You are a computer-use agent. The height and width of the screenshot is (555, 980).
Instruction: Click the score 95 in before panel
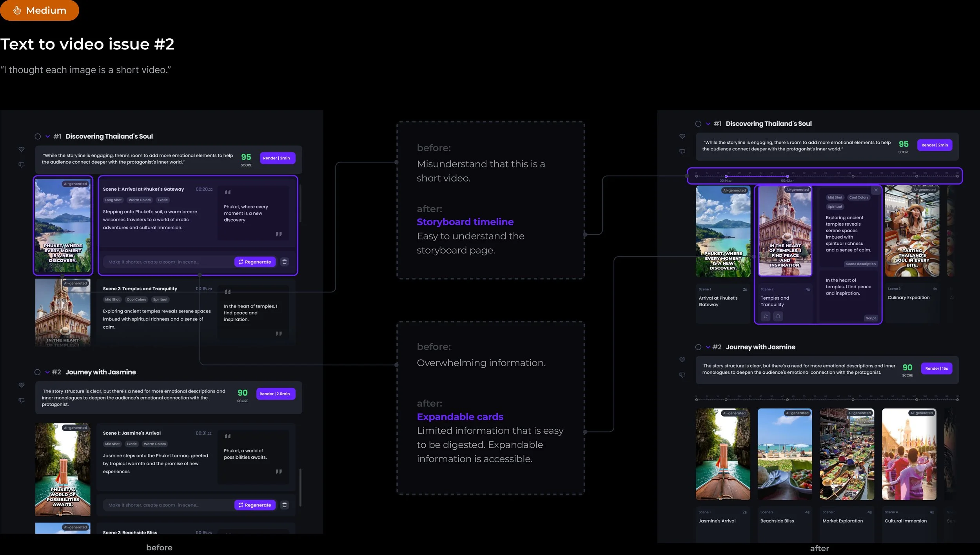point(246,157)
